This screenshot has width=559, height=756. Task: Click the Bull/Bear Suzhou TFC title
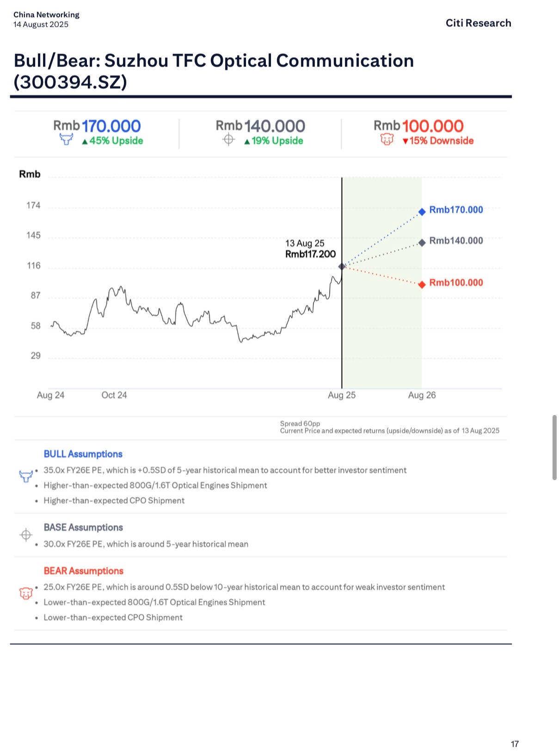[214, 71]
